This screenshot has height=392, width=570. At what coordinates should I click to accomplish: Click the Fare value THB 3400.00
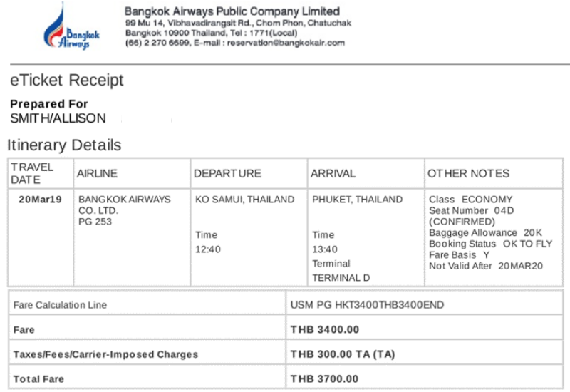tap(325, 329)
